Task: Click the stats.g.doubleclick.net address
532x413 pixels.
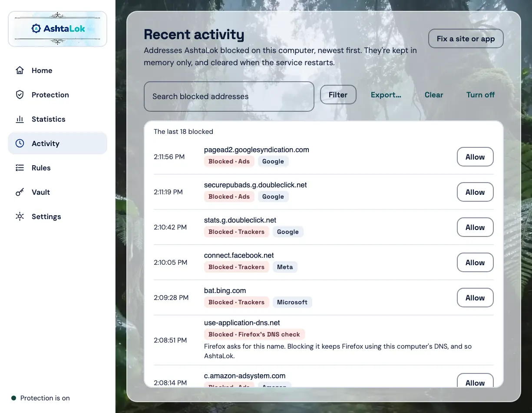Action: pos(240,220)
